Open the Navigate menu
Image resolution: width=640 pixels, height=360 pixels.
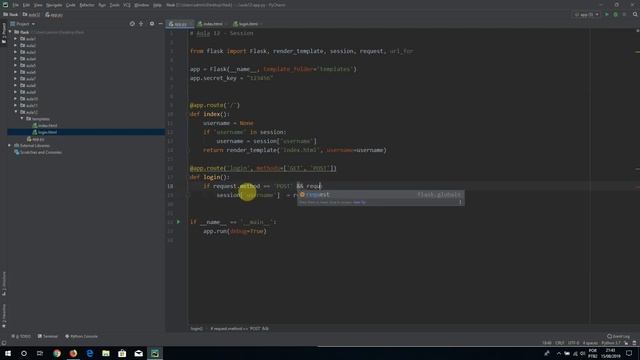point(54,5)
